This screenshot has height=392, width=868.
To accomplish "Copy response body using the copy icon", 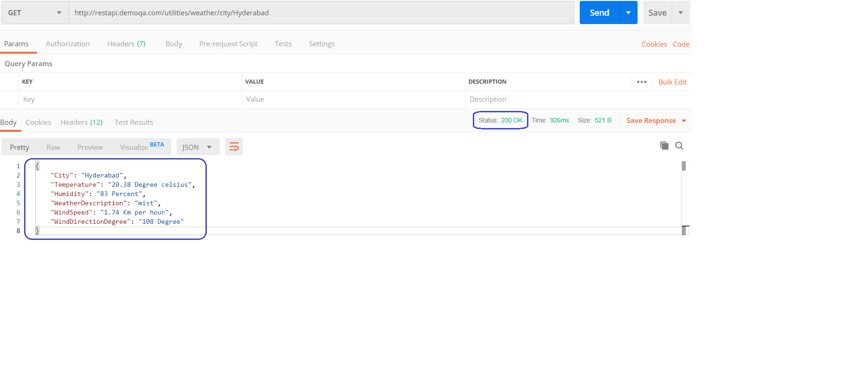I will click(664, 146).
